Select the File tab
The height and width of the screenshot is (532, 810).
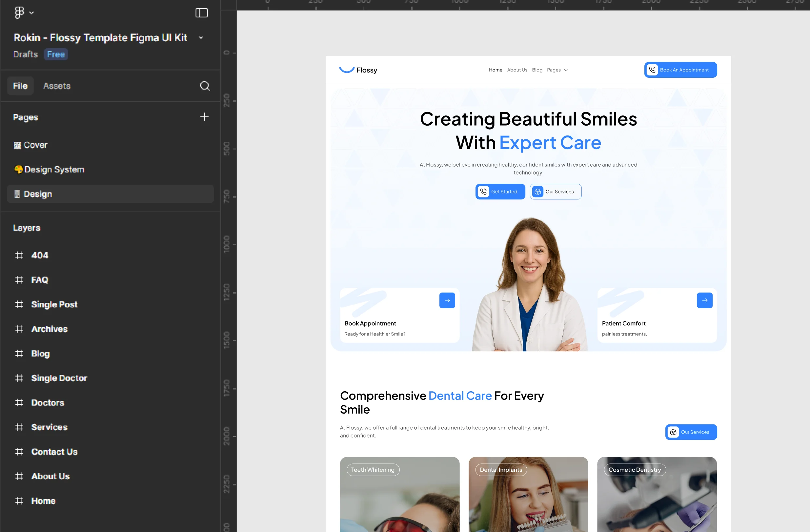pos(20,86)
